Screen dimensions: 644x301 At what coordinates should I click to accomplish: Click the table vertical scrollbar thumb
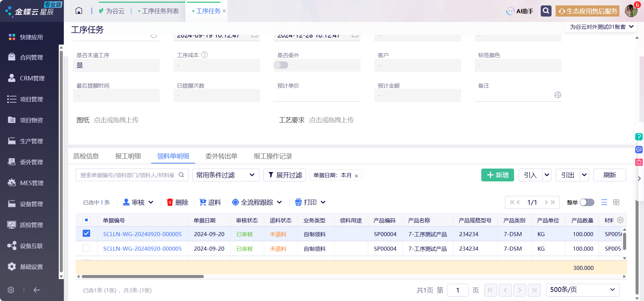point(624,241)
